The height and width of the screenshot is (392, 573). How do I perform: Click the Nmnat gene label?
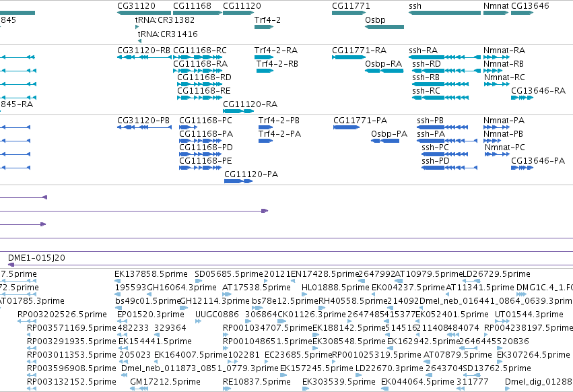(x=496, y=6)
